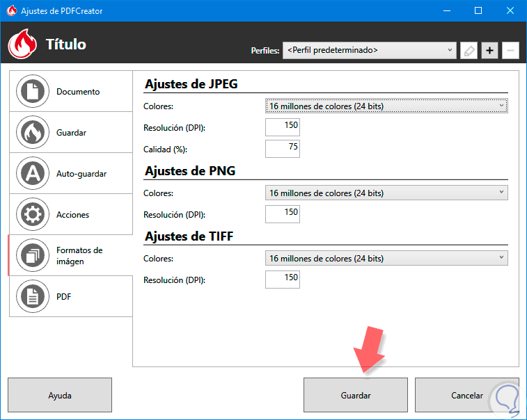Image resolution: width=527 pixels, height=420 pixels.
Task: Focus the JPEG Calidad (%) field
Action: click(x=283, y=149)
